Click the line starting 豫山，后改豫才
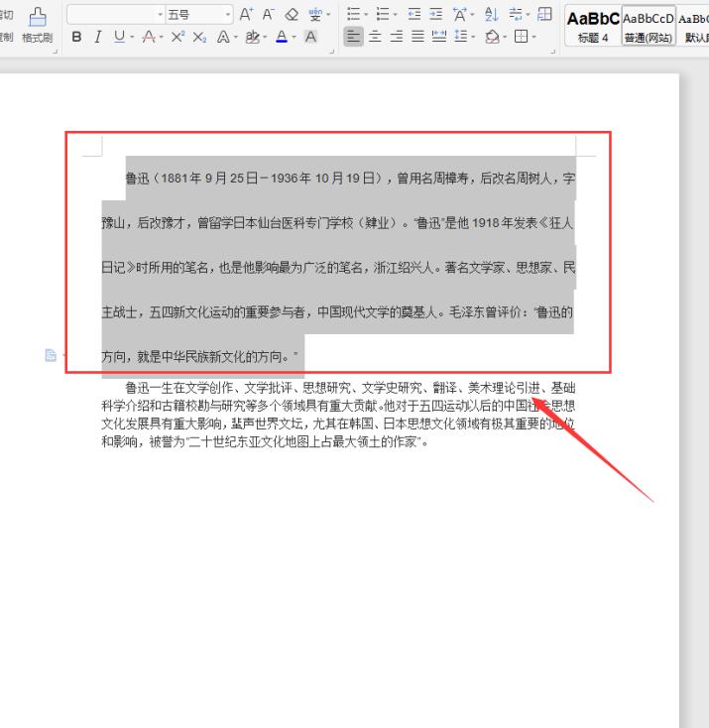The image size is (709, 728). click(x=337, y=223)
